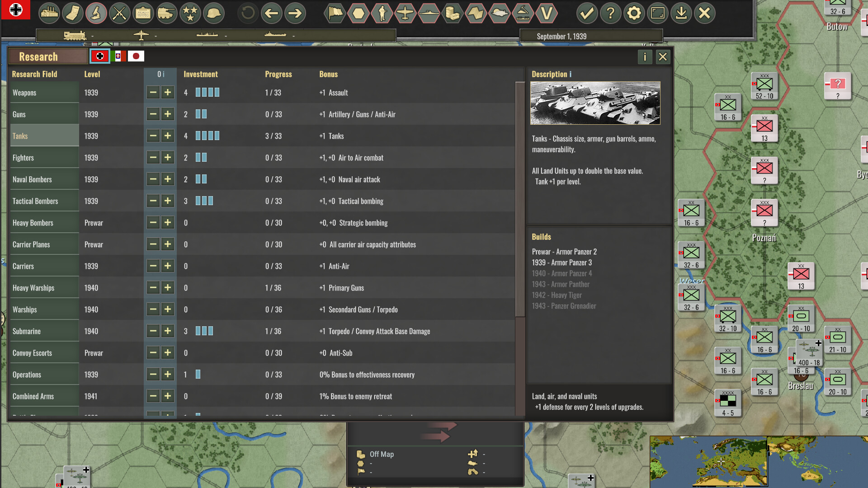
Task: Select the Fighters research field row
Action: point(44,157)
